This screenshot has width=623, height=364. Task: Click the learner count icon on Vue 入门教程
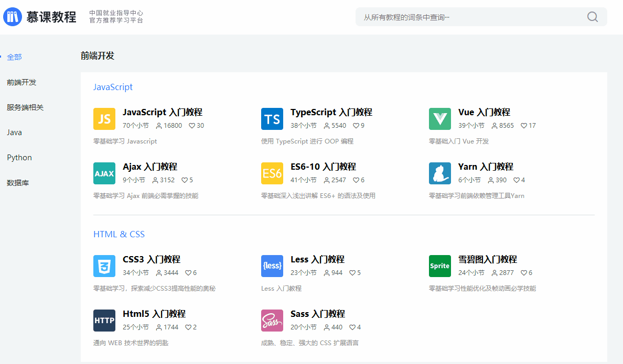click(495, 126)
